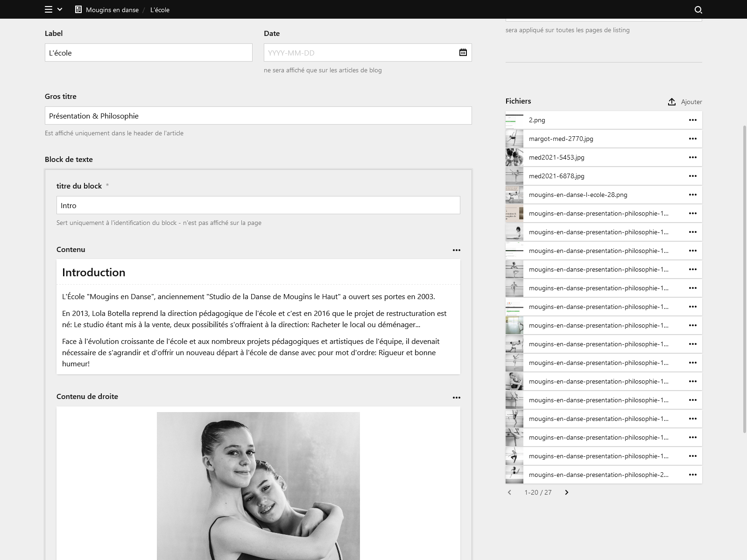
Task: Open the Contenu de droite options menu
Action: click(x=457, y=397)
